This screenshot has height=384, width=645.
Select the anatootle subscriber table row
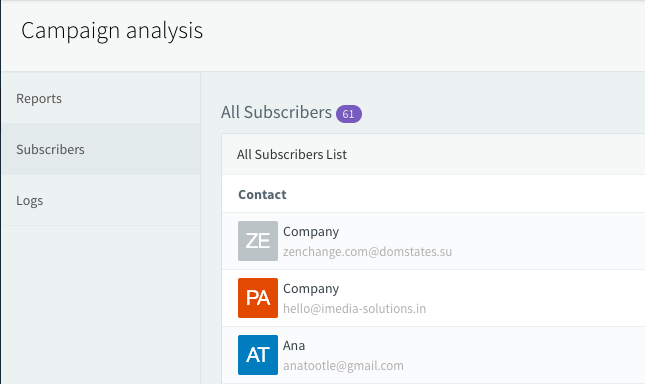coord(433,356)
